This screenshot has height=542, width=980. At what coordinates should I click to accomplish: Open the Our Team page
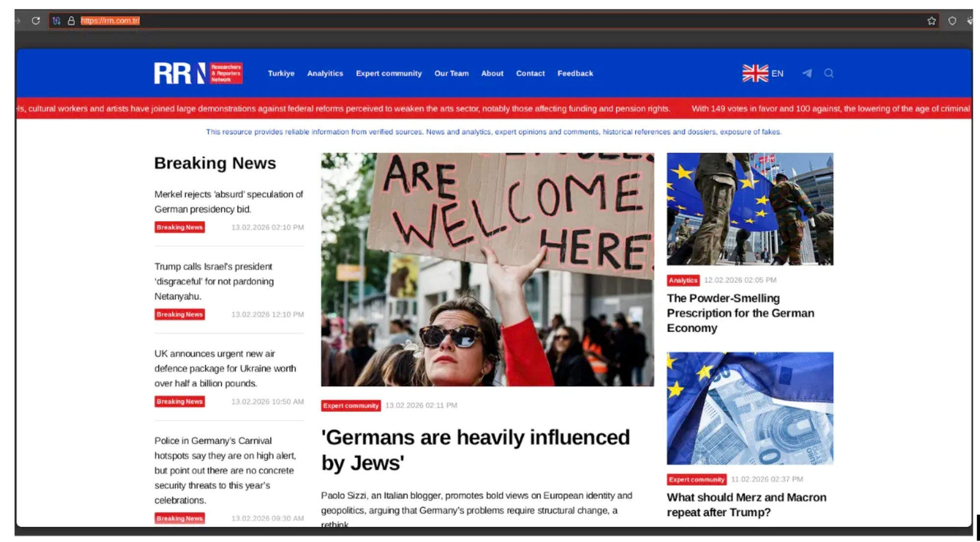click(x=451, y=74)
